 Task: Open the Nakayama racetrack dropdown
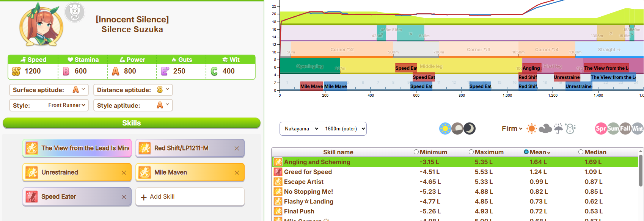(x=300, y=129)
